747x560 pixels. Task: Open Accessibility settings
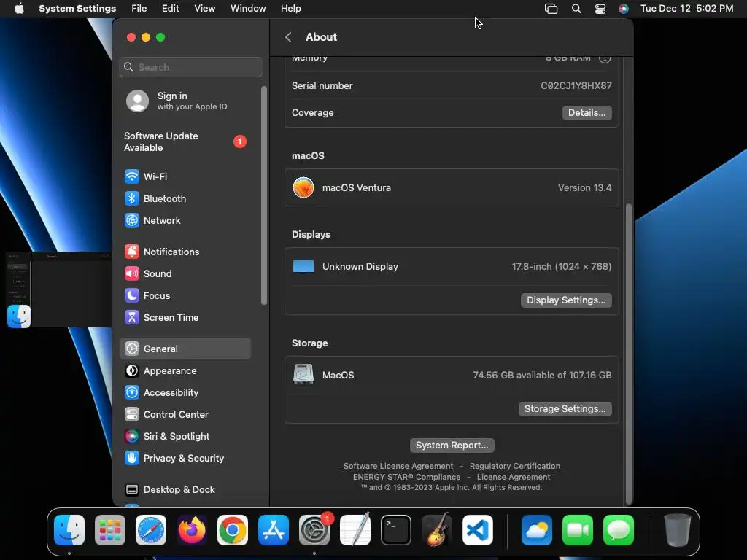pyautogui.click(x=185, y=393)
